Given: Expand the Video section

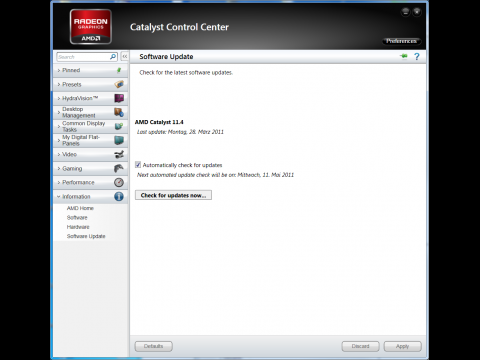Looking at the screenshot, I should (x=90, y=154).
